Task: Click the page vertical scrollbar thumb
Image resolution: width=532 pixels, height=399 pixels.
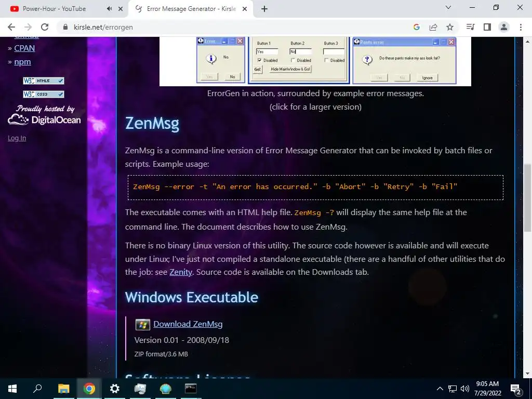Action: pos(527,197)
